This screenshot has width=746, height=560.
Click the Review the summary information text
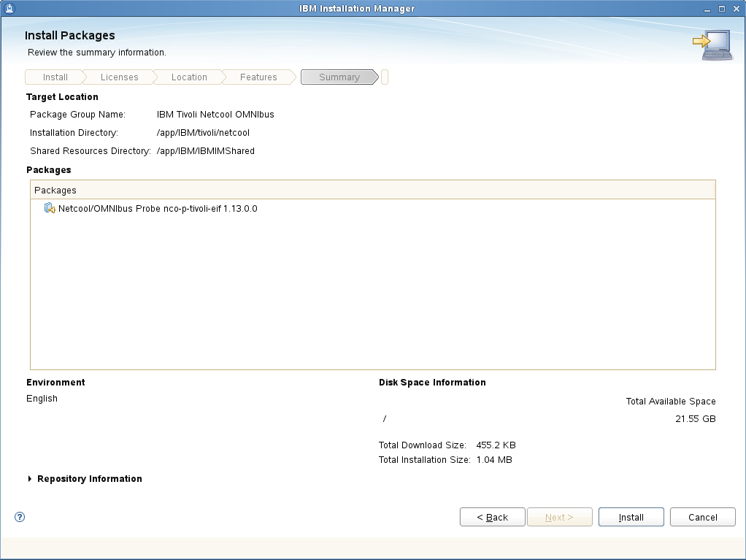coord(97,53)
